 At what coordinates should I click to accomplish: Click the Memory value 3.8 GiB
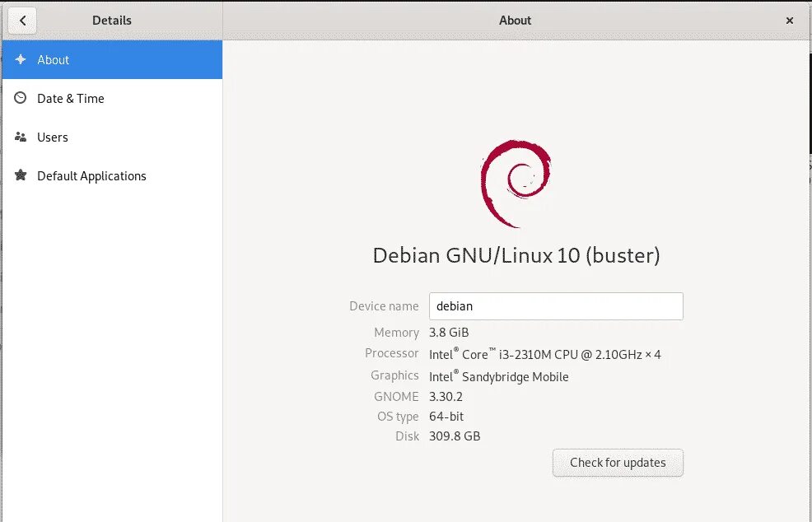coord(449,333)
